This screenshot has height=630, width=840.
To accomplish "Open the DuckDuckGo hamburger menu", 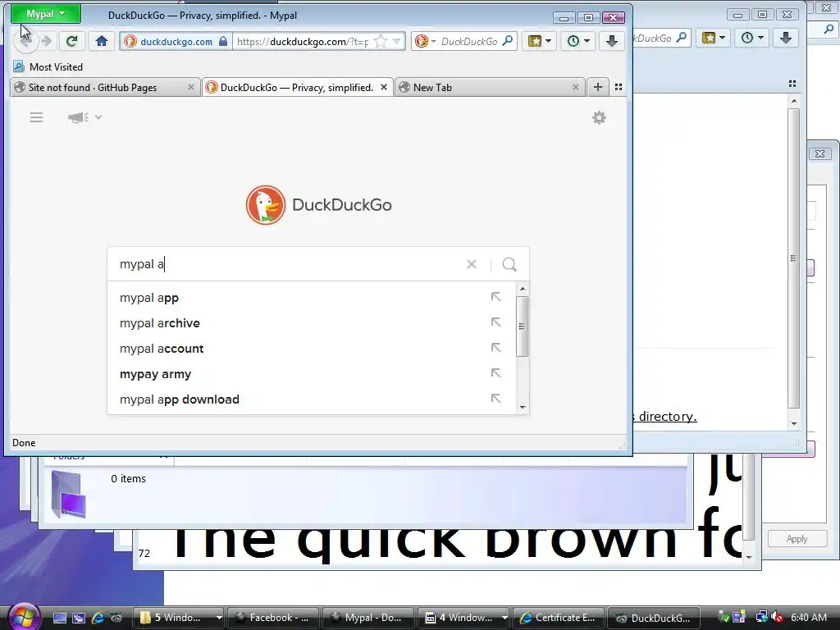I will pos(36,117).
